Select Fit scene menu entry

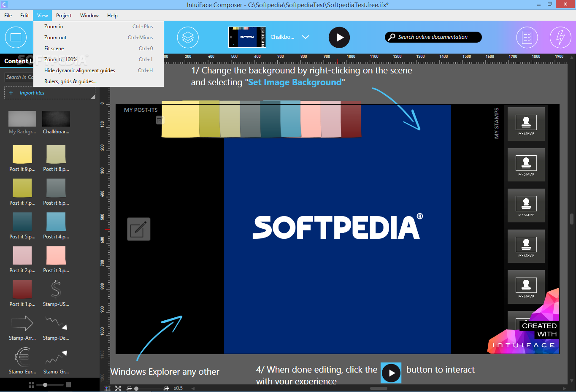pyautogui.click(x=98, y=49)
